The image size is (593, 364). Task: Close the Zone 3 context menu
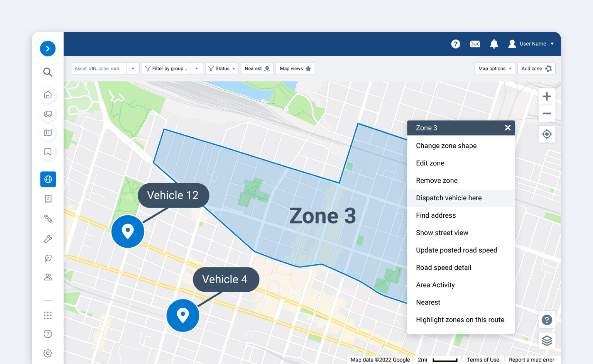coord(508,128)
